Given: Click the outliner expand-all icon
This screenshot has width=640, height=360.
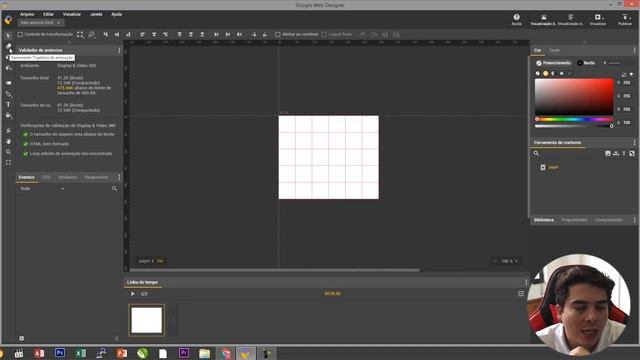Looking at the screenshot, I should tap(632, 153).
